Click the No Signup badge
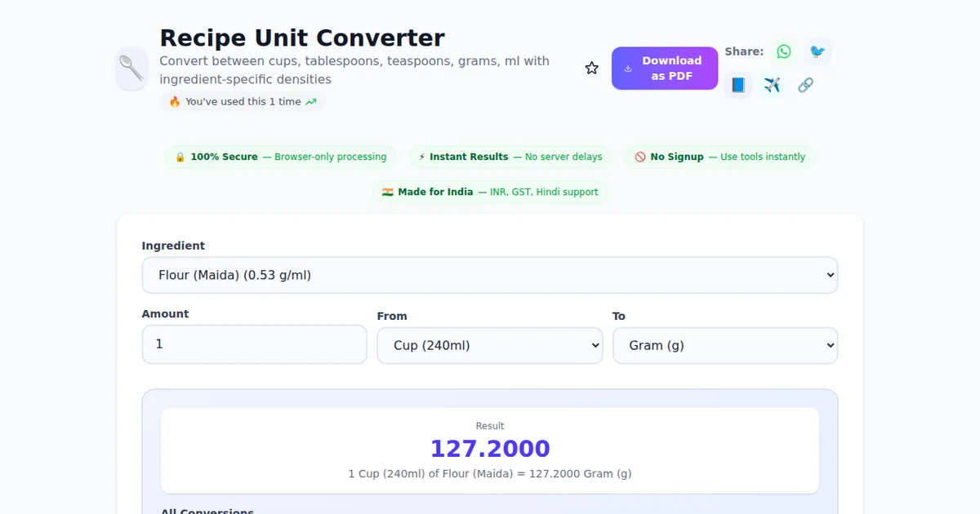 click(719, 157)
